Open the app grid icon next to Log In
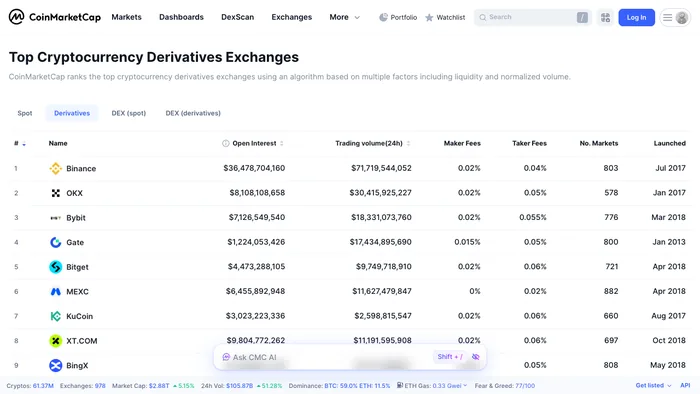Image resolution: width=700 pixels, height=394 pixels. point(605,17)
